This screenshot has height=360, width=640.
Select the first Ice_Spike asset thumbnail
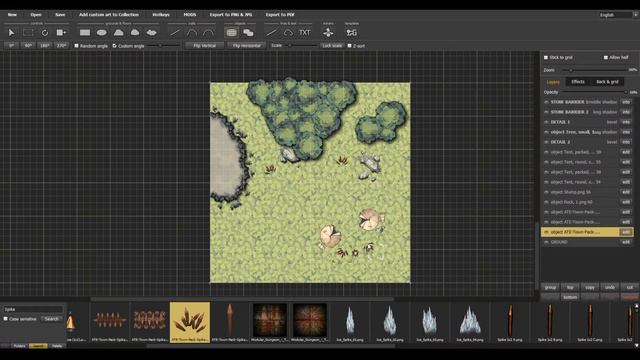pyautogui.click(x=350, y=322)
